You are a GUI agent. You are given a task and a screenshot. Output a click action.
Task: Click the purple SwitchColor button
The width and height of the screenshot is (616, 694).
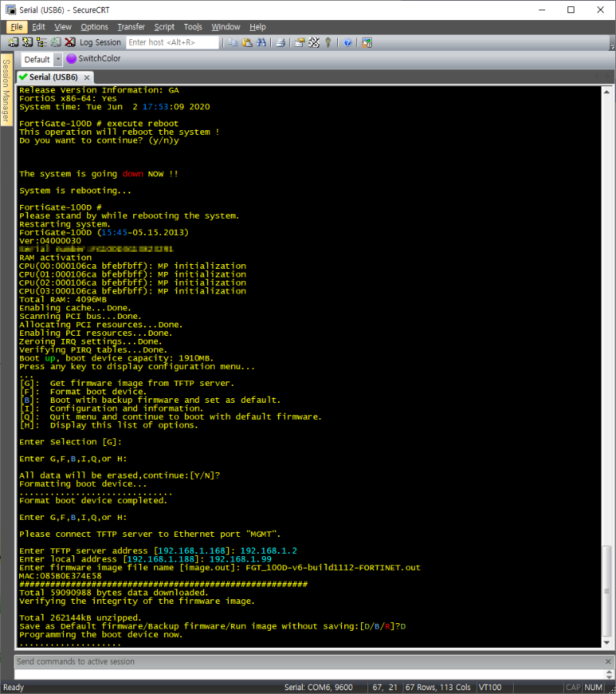pyautogui.click(x=93, y=59)
